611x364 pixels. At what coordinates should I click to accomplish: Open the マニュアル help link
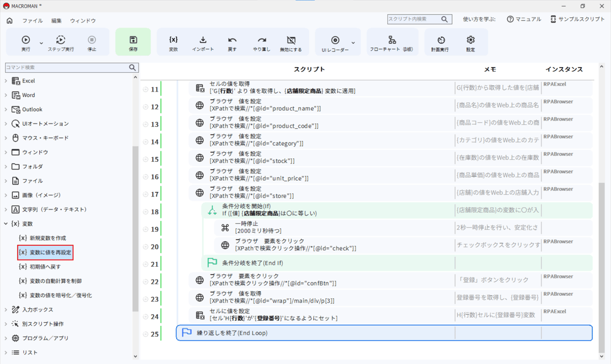tap(524, 19)
